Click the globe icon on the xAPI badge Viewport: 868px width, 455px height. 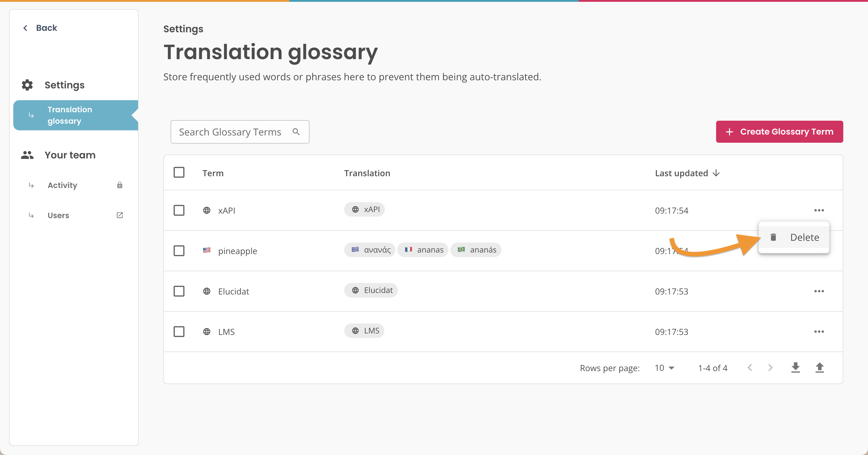pyautogui.click(x=355, y=209)
